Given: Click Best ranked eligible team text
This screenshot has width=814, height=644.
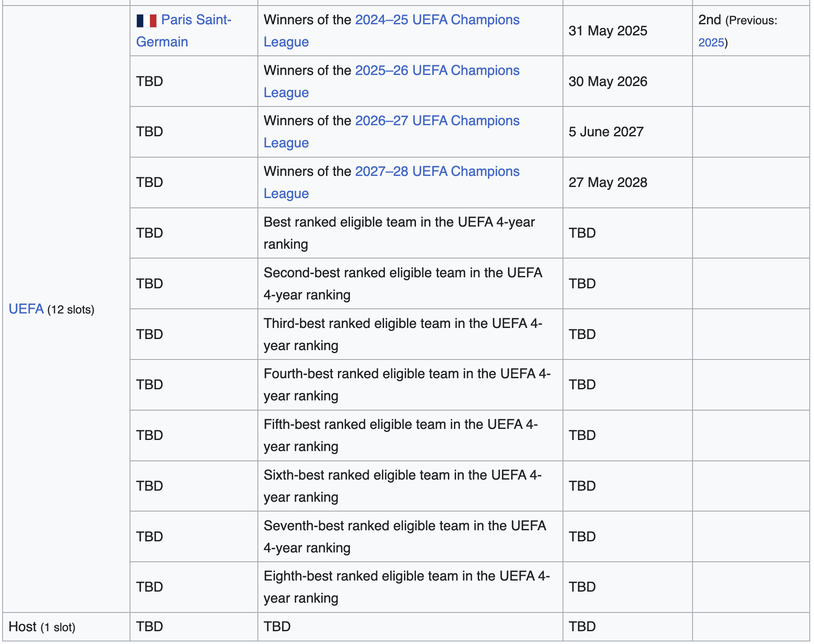Looking at the screenshot, I should [x=399, y=233].
